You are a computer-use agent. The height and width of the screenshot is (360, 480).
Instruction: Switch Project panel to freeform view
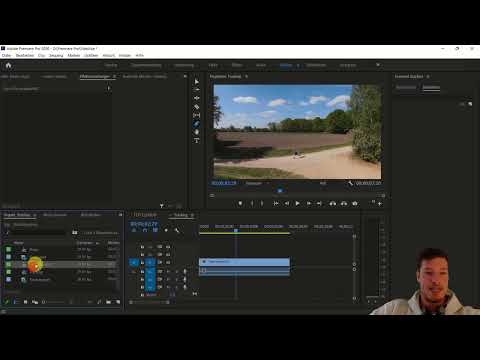(35, 302)
